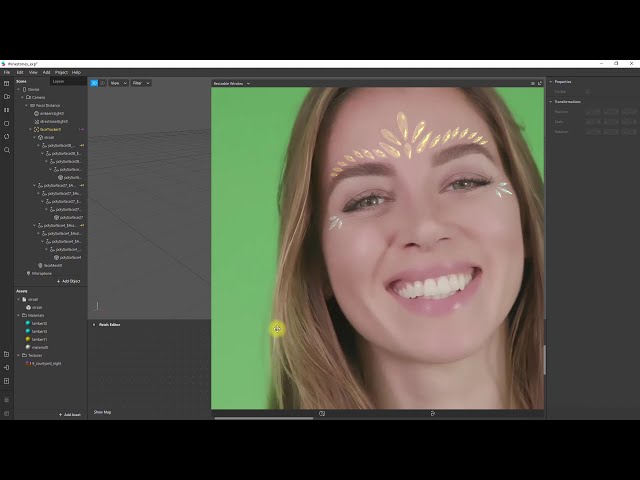Select the faceTracker0 object

click(47, 129)
